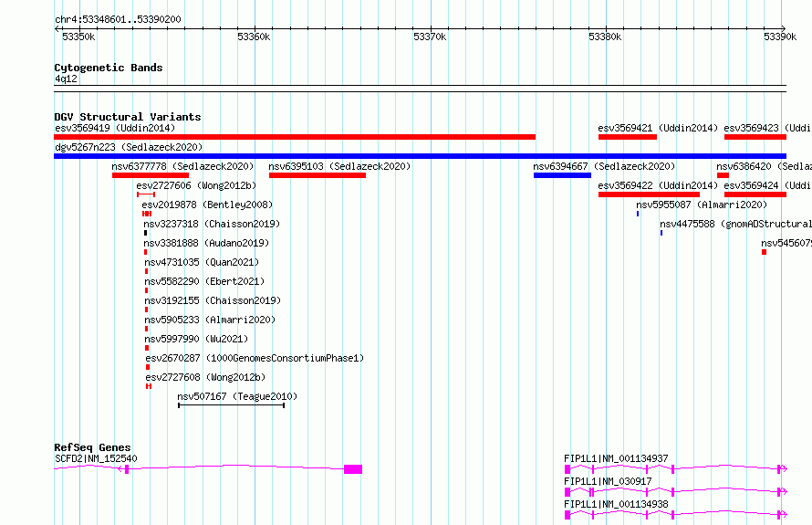Click nsv4731035 (Quan2021) variant label
The width and height of the screenshot is (812, 525).
pyautogui.click(x=202, y=262)
